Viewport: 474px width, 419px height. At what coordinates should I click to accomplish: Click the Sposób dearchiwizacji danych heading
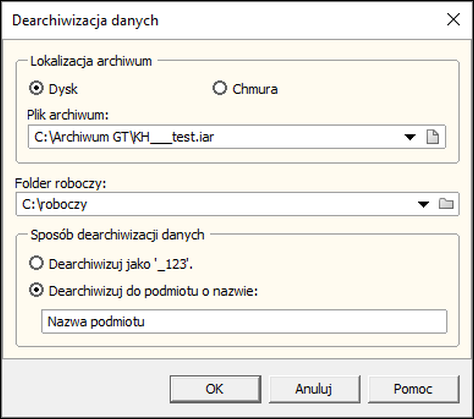click(x=117, y=235)
